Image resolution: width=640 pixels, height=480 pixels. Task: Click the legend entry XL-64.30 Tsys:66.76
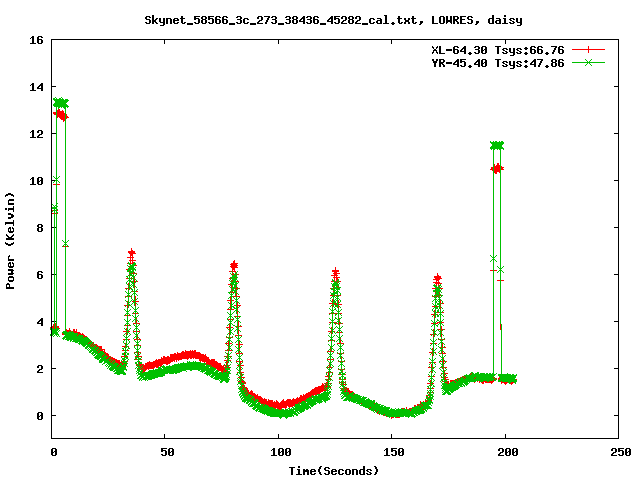[498, 50]
